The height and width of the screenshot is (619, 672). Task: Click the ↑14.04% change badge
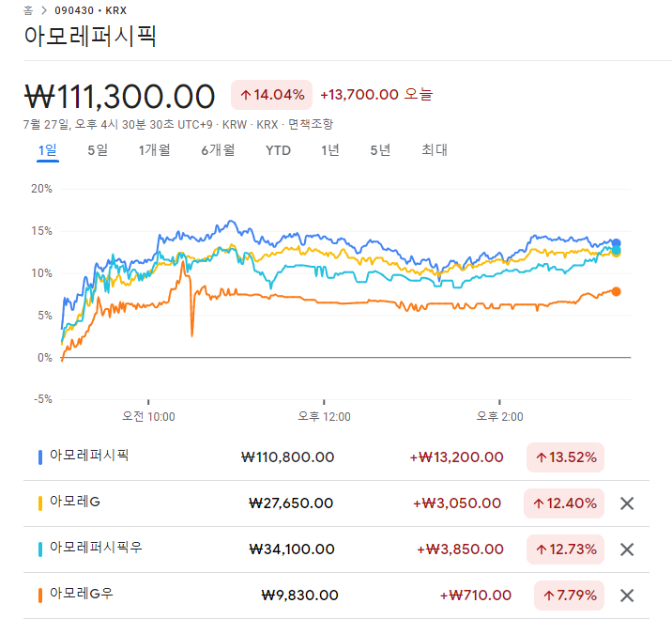pyautogui.click(x=272, y=95)
